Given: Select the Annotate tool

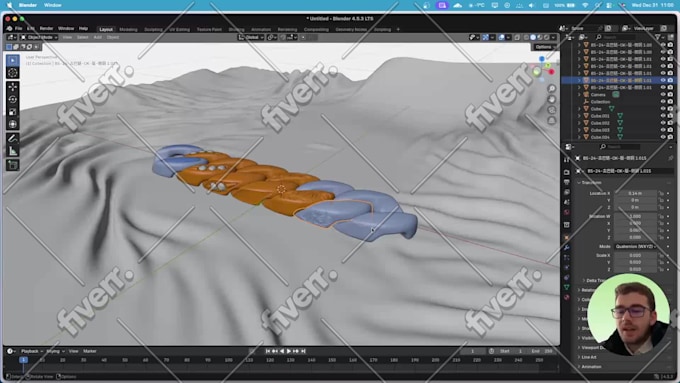Looking at the screenshot, I should [x=13, y=138].
